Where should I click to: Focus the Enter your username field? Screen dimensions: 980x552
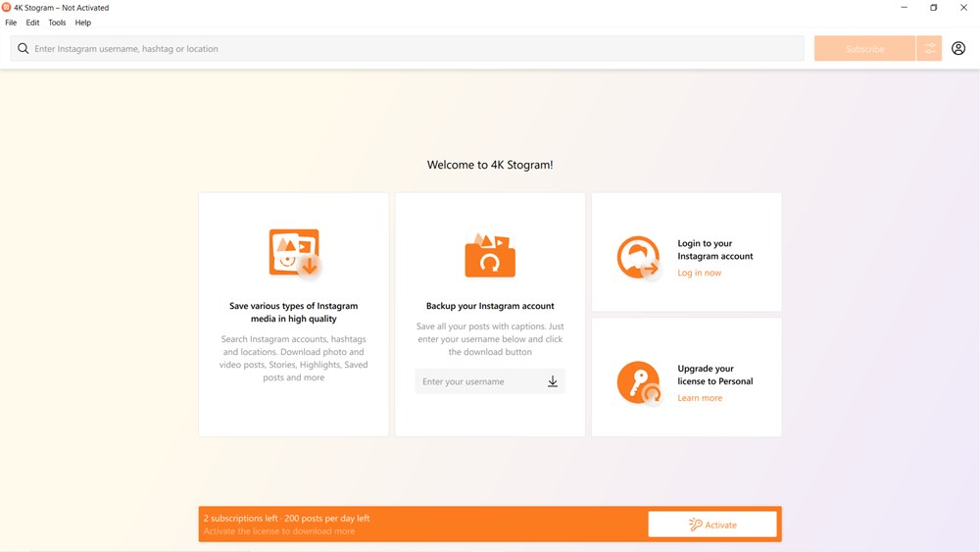(x=478, y=381)
